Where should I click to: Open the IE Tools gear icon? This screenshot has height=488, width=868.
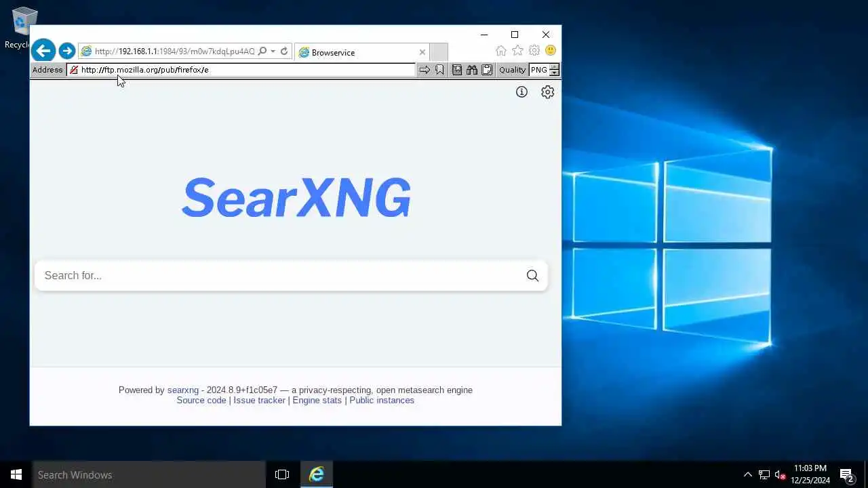[534, 51]
